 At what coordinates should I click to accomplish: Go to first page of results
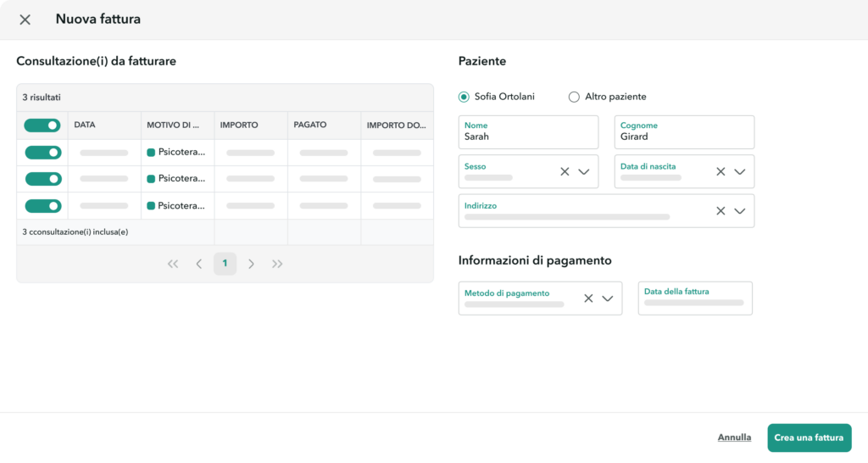[x=173, y=265]
